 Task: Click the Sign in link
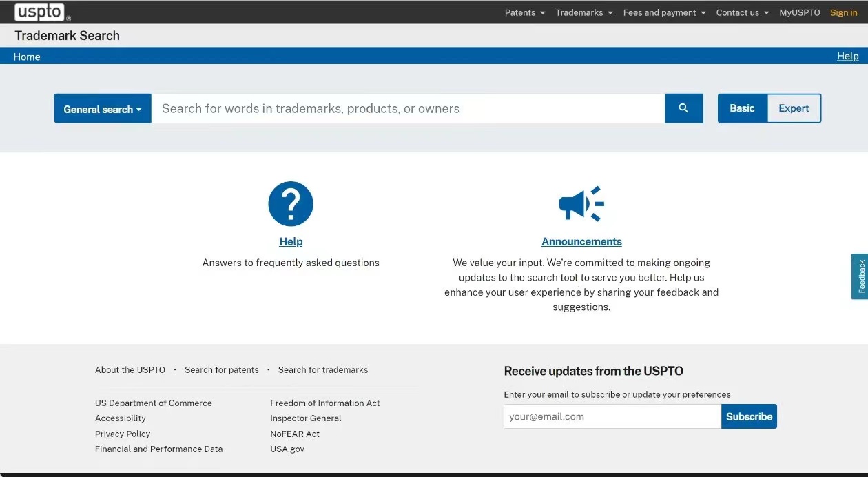click(x=843, y=12)
